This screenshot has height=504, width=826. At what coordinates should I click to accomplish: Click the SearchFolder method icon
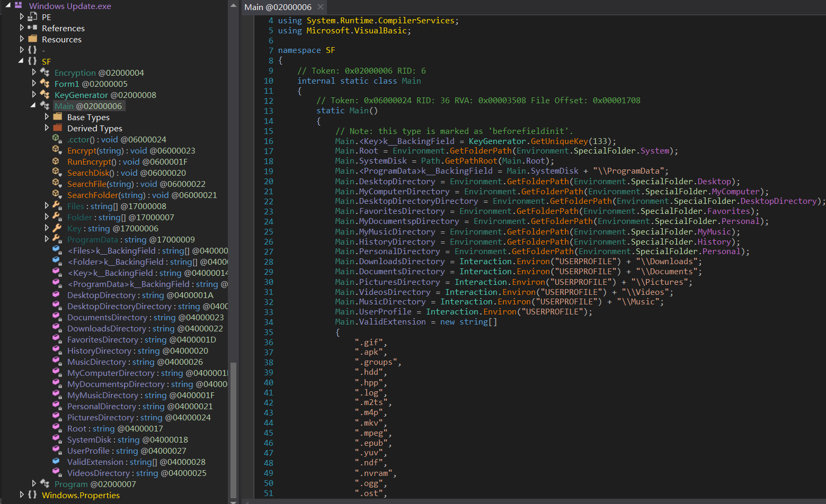pos(57,194)
